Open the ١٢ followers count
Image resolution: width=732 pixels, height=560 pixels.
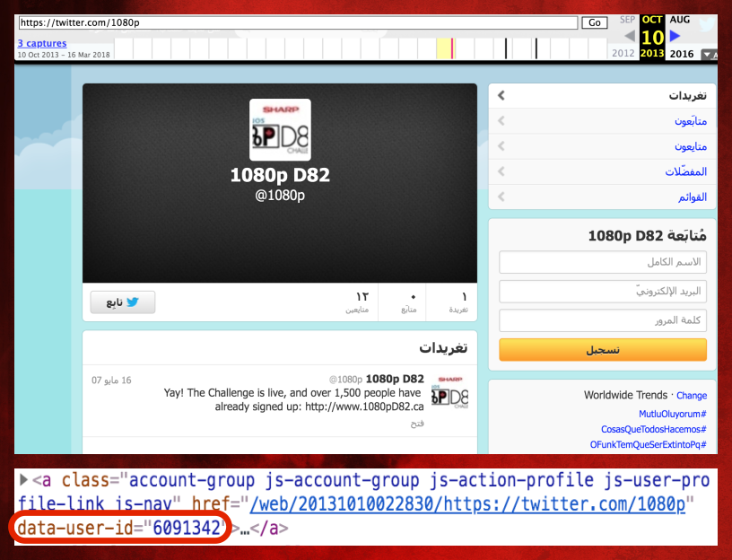click(x=358, y=302)
